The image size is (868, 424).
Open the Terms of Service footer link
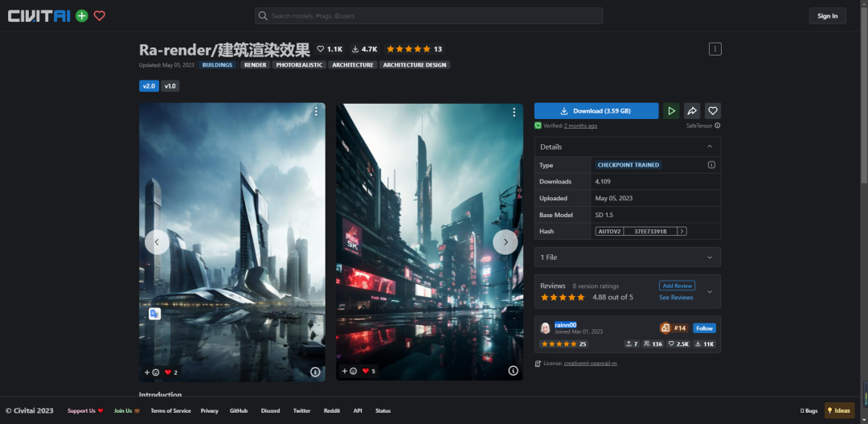click(x=170, y=410)
